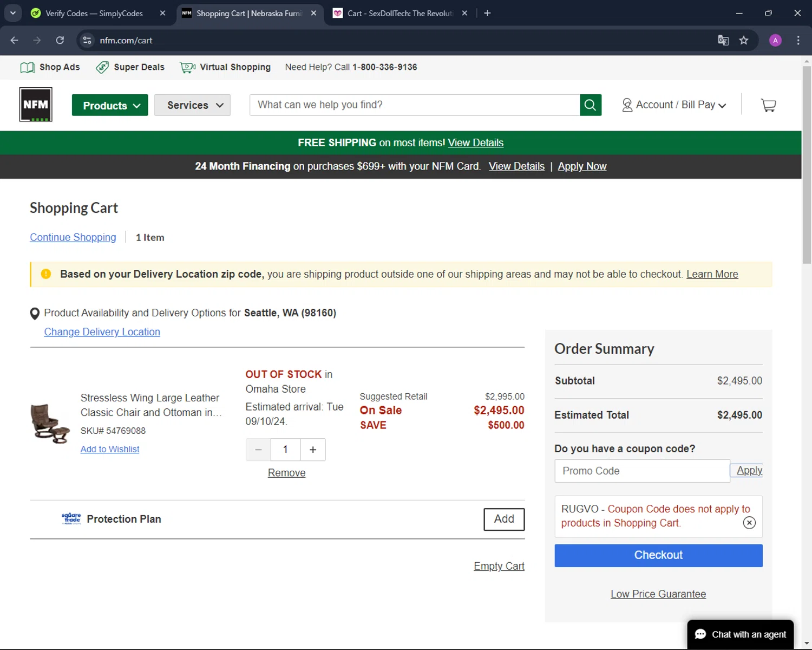
Task: Remove the chair from the cart
Action: click(286, 473)
